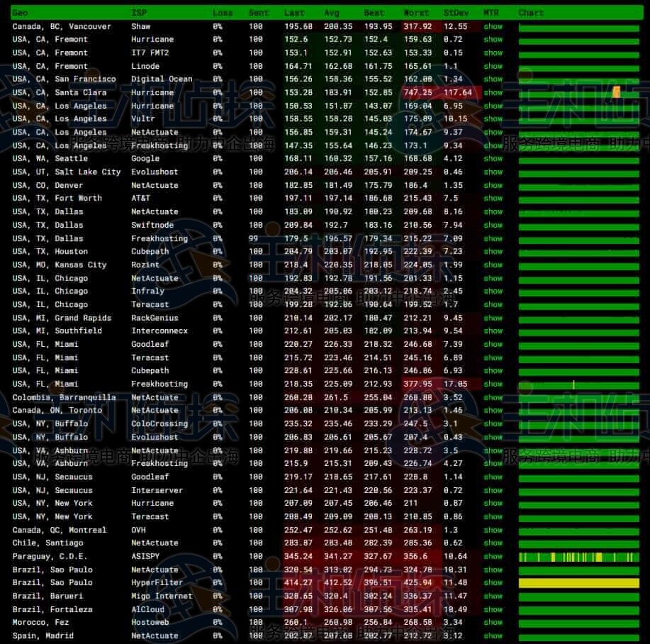Click the Geo cell USA, MO, Kansas City

click(x=60, y=265)
